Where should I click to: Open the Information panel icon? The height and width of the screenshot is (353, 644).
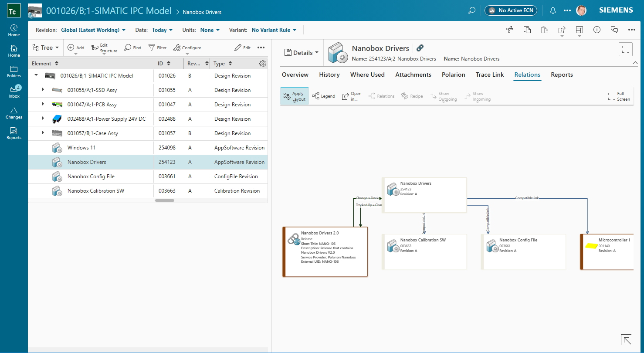[597, 30]
